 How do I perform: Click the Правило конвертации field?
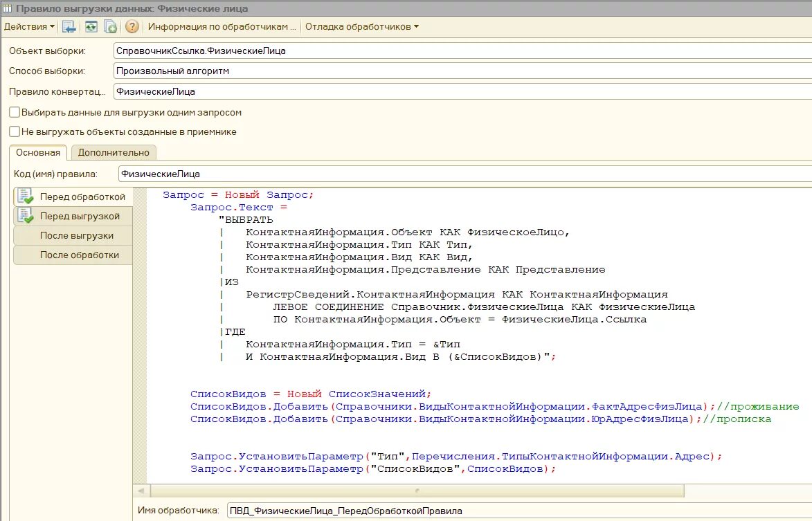pyautogui.click(x=462, y=91)
